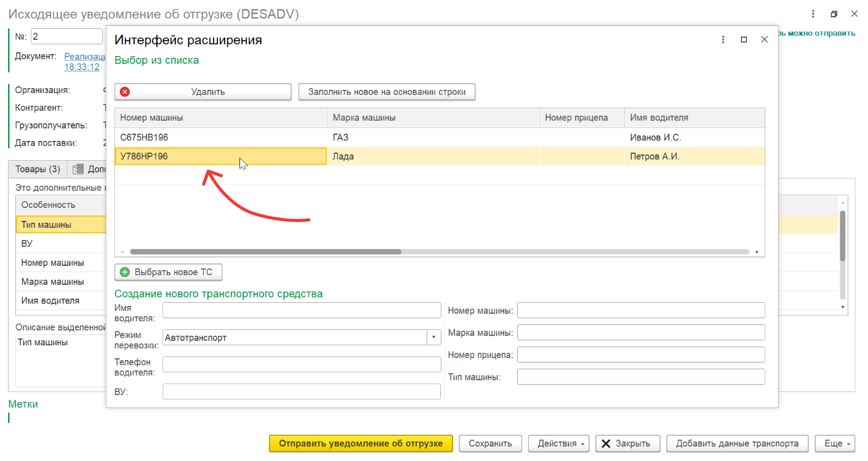
Task: Click the Сохранить button
Action: (x=490, y=443)
